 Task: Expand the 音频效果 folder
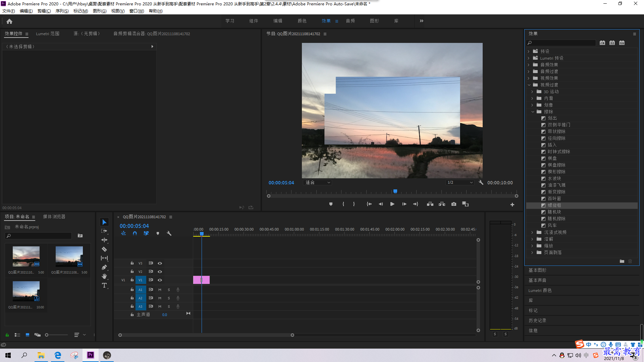pyautogui.click(x=529, y=65)
